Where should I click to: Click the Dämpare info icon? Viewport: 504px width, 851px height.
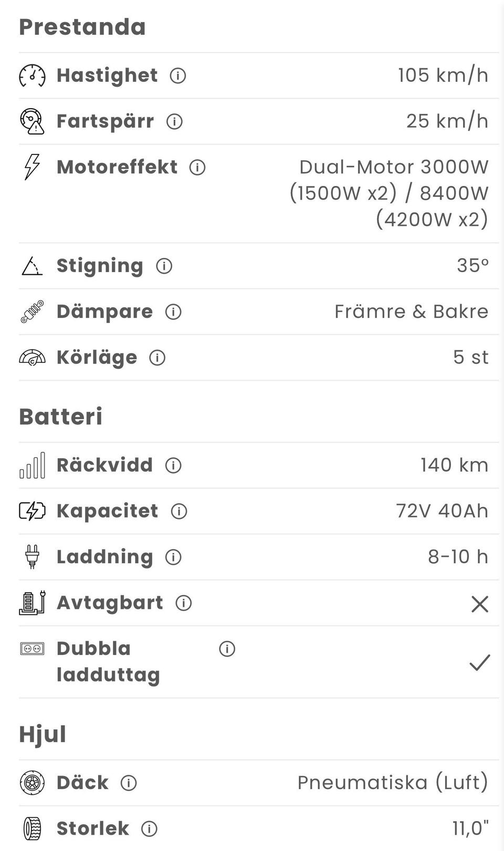coord(173,312)
